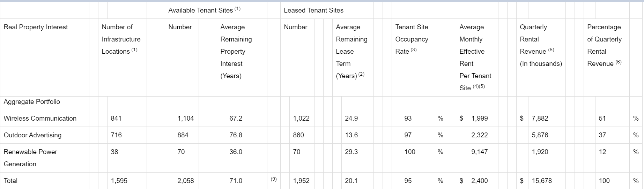Click the 2,058 total available sites cell
This screenshot has height=190, width=644.
click(x=186, y=181)
